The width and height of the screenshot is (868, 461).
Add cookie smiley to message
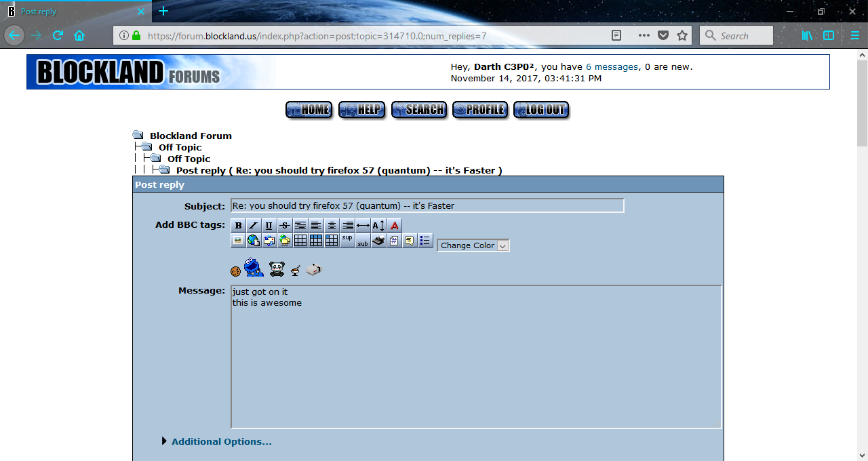pyautogui.click(x=235, y=271)
